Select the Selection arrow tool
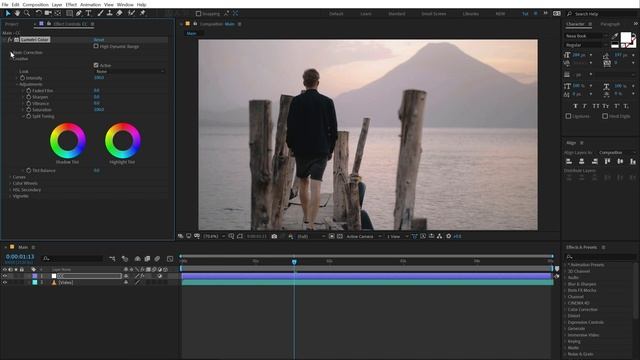Screen dimensions: 640x360 pyautogui.click(x=8, y=13)
